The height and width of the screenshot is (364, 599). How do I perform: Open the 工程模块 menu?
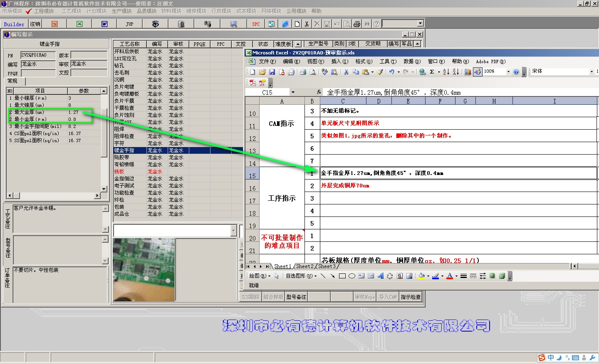[44, 11]
